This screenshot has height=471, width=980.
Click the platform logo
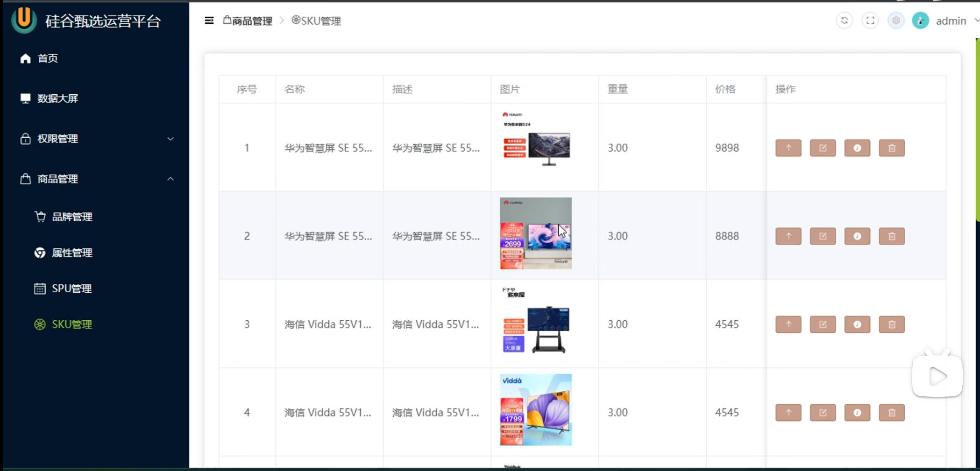24,20
